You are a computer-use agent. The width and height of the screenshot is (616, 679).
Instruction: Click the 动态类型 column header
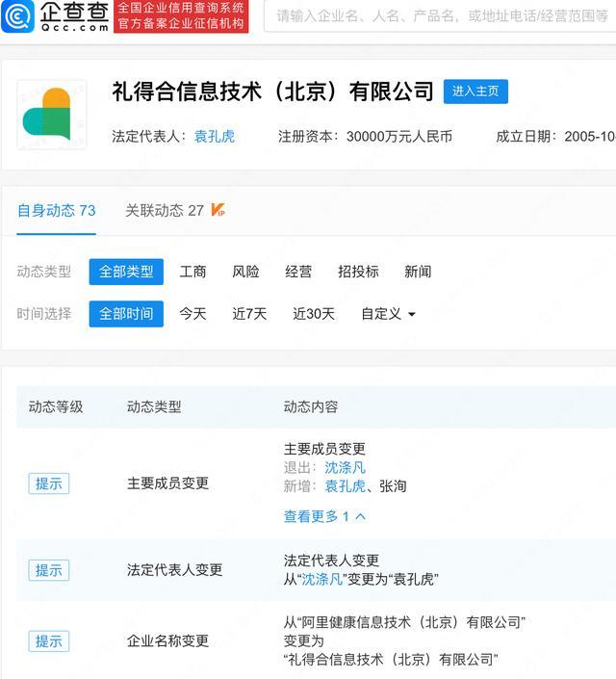coord(154,406)
